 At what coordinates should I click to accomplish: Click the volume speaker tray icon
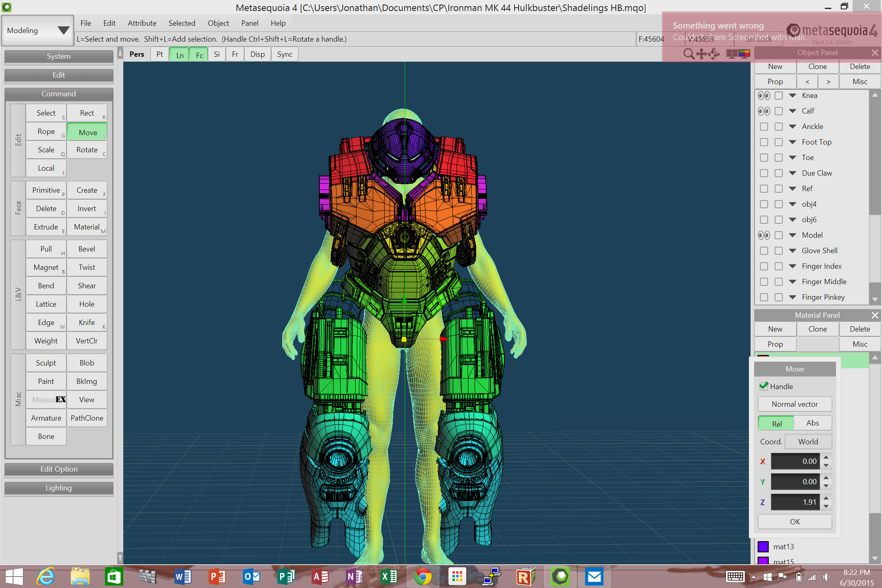[826, 577]
